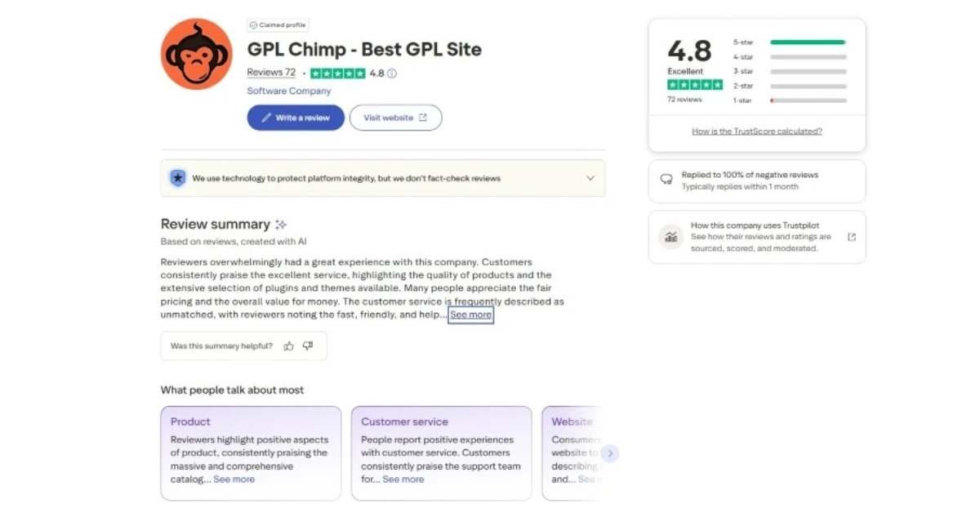980x513 pixels.
Task: Click the external link icon in Visit website
Action: click(423, 118)
